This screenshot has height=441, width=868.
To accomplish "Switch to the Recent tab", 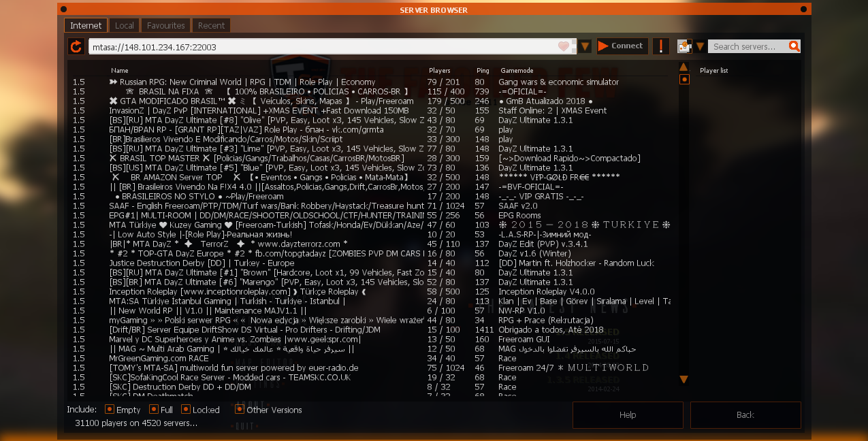I will pos(212,25).
